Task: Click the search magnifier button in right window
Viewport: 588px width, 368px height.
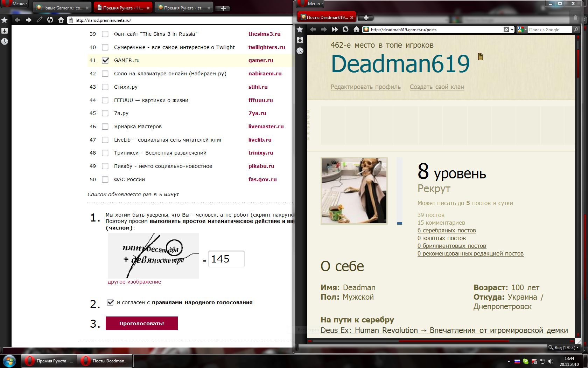Action: [576, 30]
